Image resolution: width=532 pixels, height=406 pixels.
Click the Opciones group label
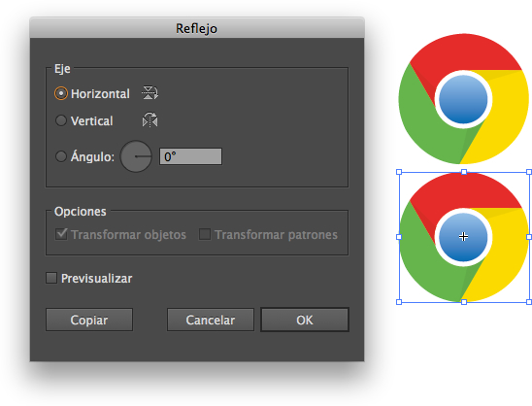81,212
